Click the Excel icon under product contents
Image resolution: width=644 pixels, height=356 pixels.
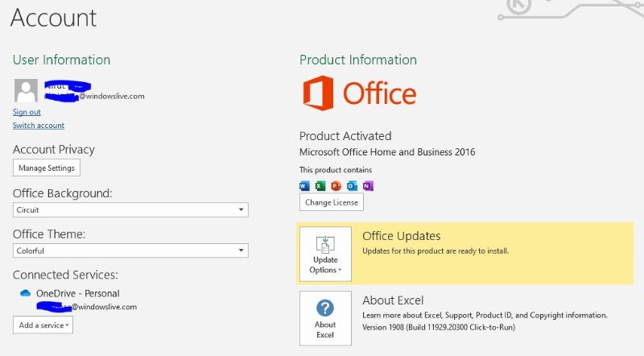[x=320, y=186]
